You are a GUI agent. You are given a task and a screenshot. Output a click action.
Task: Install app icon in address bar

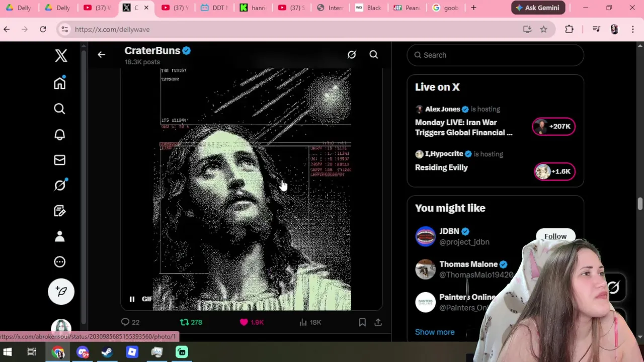pyautogui.click(x=527, y=29)
